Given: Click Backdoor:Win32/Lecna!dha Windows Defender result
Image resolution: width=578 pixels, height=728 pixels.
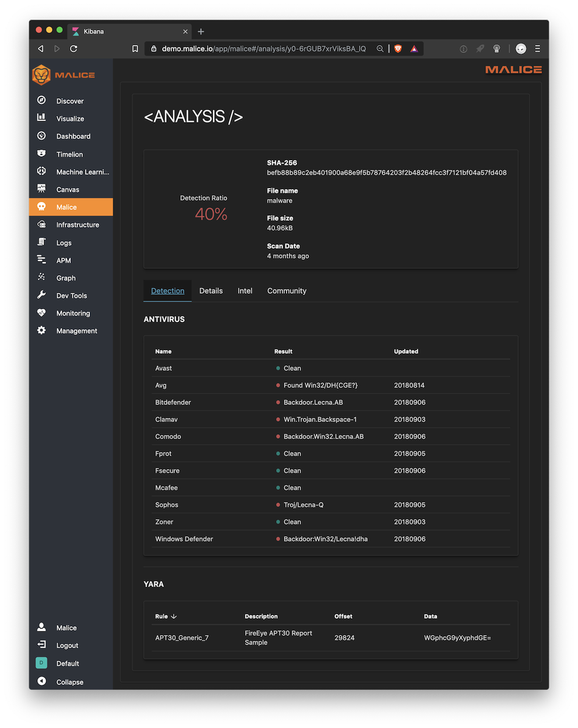Looking at the screenshot, I should coord(325,539).
